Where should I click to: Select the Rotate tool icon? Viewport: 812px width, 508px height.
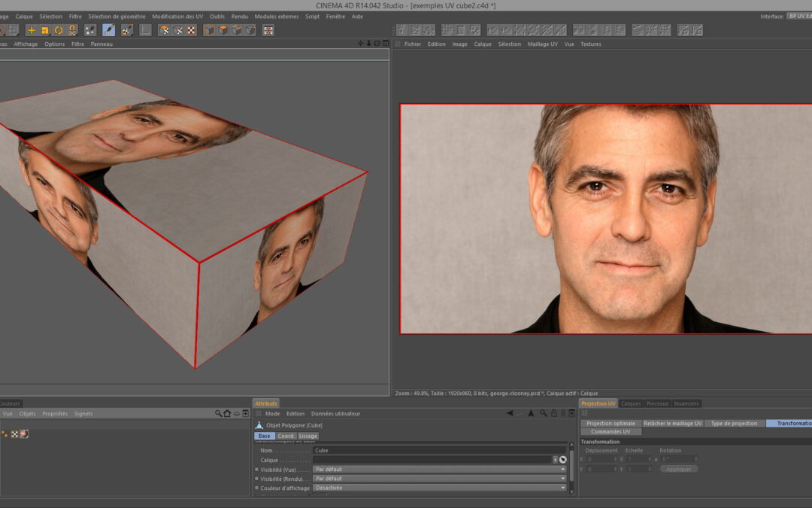click(58, 30)
